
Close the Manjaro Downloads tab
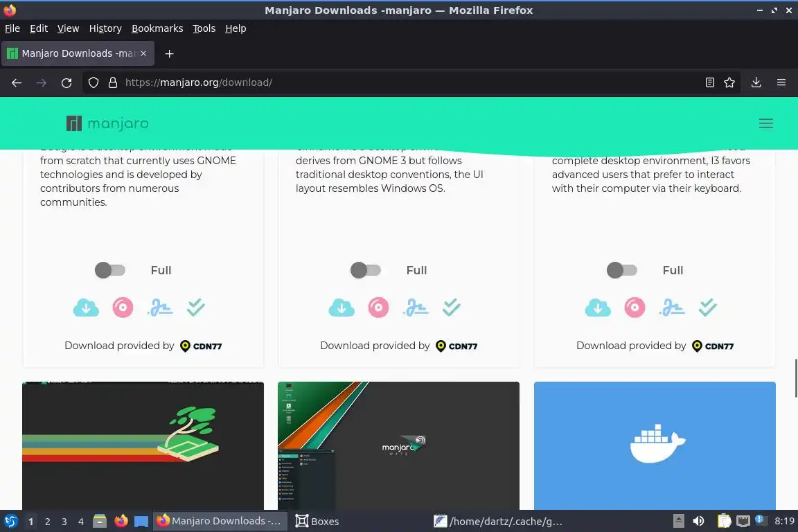[143, 53]
